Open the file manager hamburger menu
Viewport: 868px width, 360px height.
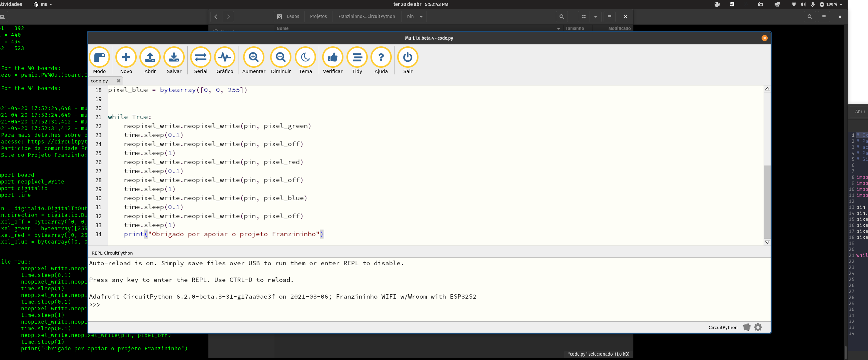(609, 17)
